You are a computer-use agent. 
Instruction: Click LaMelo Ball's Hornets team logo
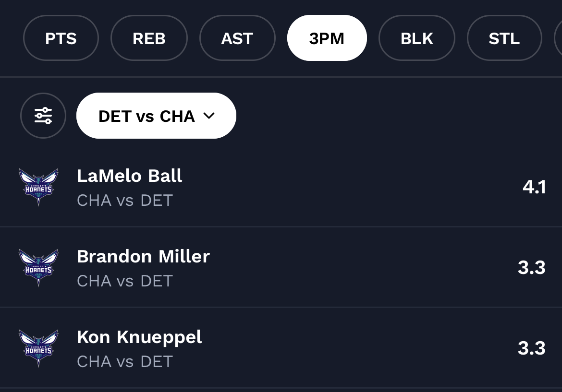[38, 187]
